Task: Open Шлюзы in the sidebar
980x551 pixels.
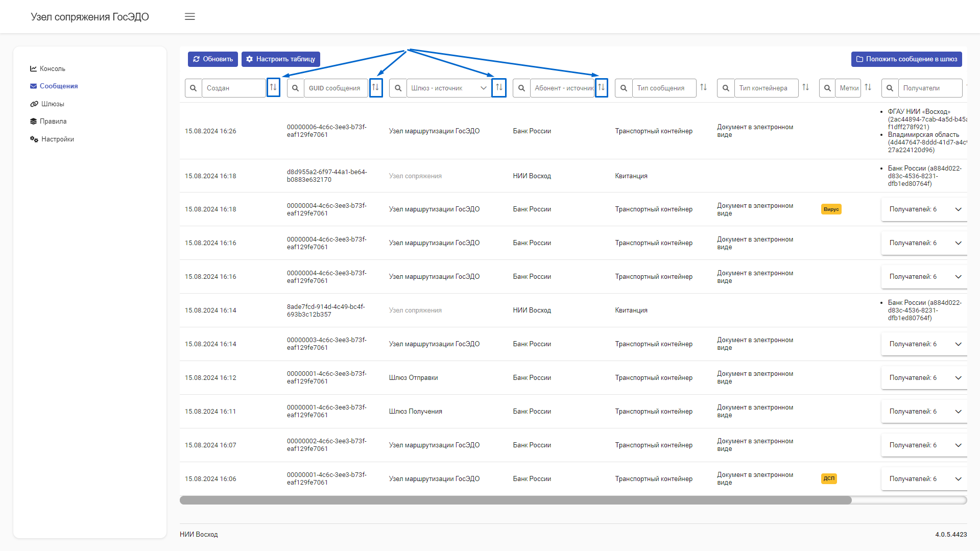Action: coord(47,104)
